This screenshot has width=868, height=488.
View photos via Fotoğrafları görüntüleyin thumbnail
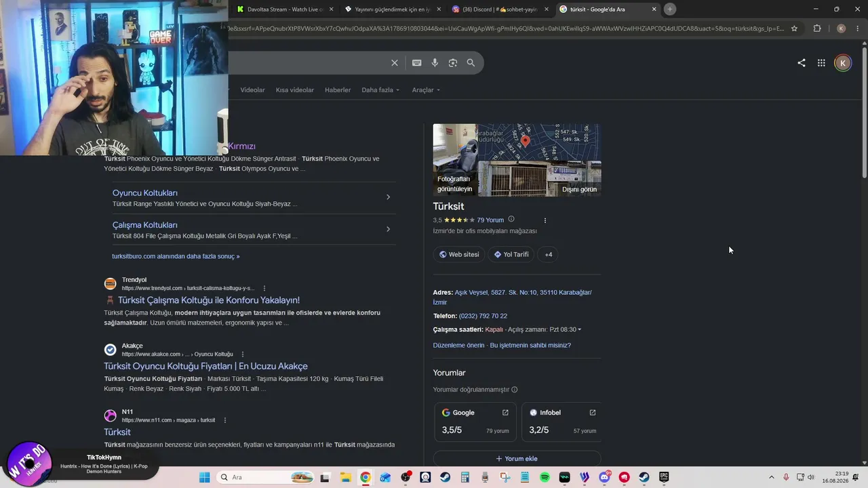tap(455, 160)
